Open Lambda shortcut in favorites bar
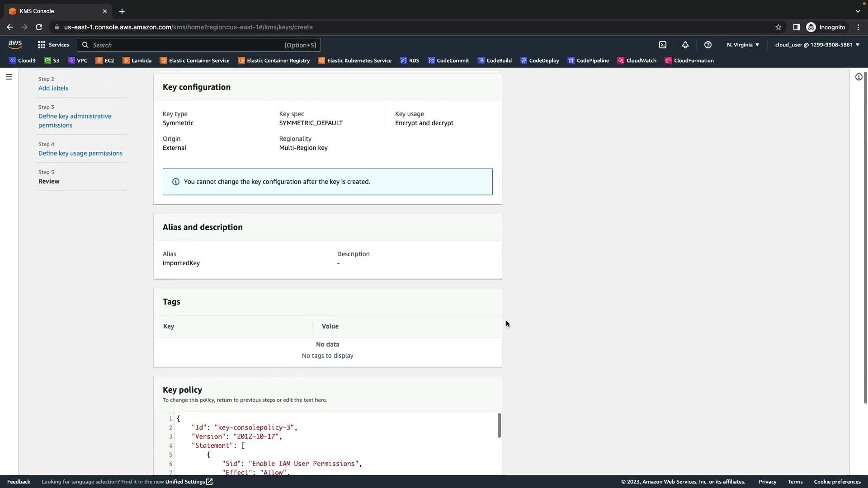The height and width of the screenshot is (488, 868). click(x=137, y=61)
